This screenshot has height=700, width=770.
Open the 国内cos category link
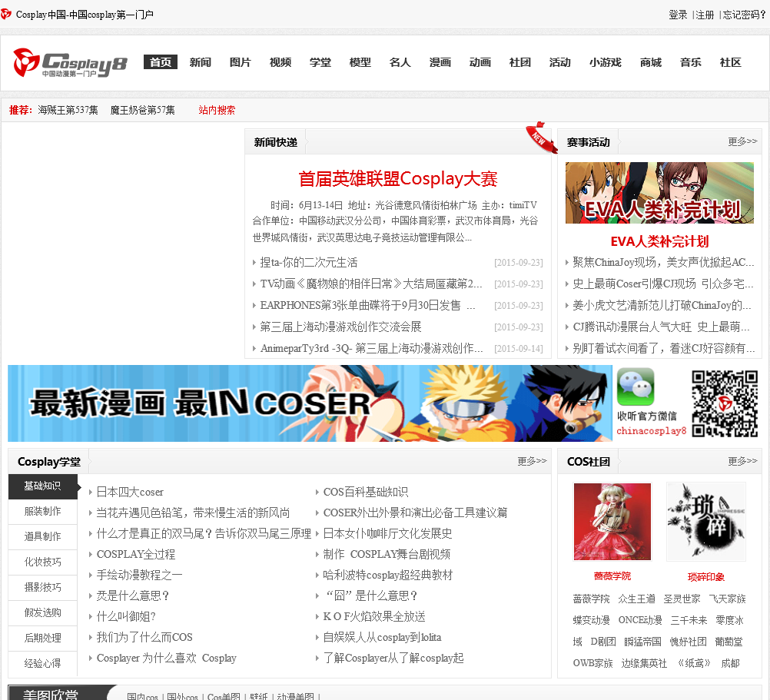[x=142, y=696]
